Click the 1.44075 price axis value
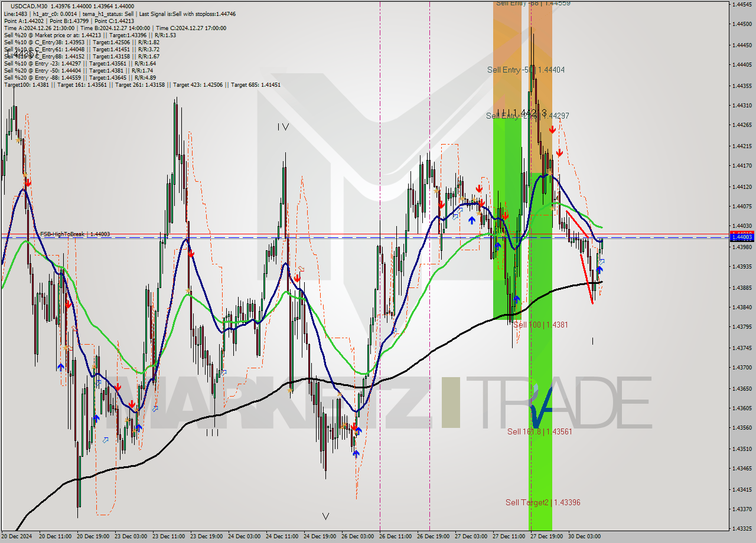Screen dimensions: 756x543 pyautogui.click(x=742, y=206)
